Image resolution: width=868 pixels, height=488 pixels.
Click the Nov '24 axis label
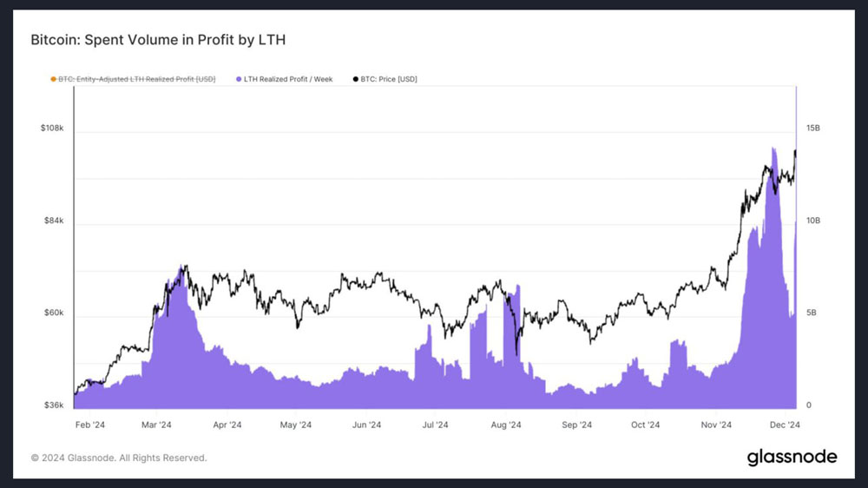click(716, 425)
